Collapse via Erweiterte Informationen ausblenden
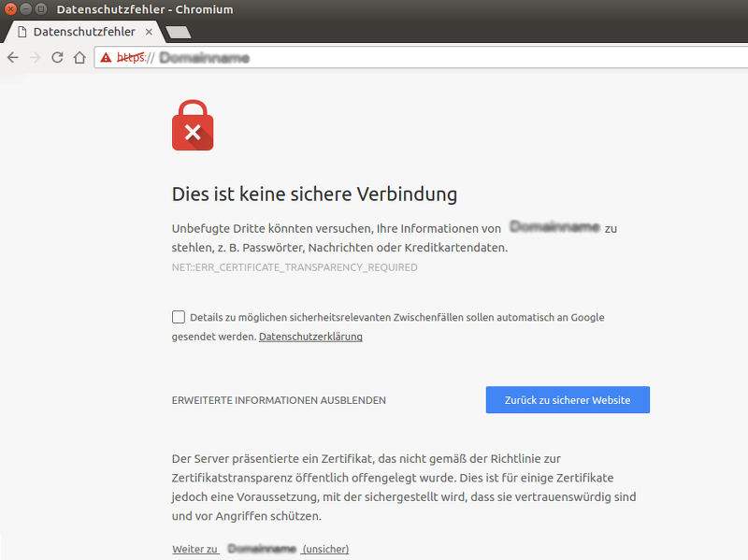Viewport: 748px width, 560px height. (x=279, y=400)
